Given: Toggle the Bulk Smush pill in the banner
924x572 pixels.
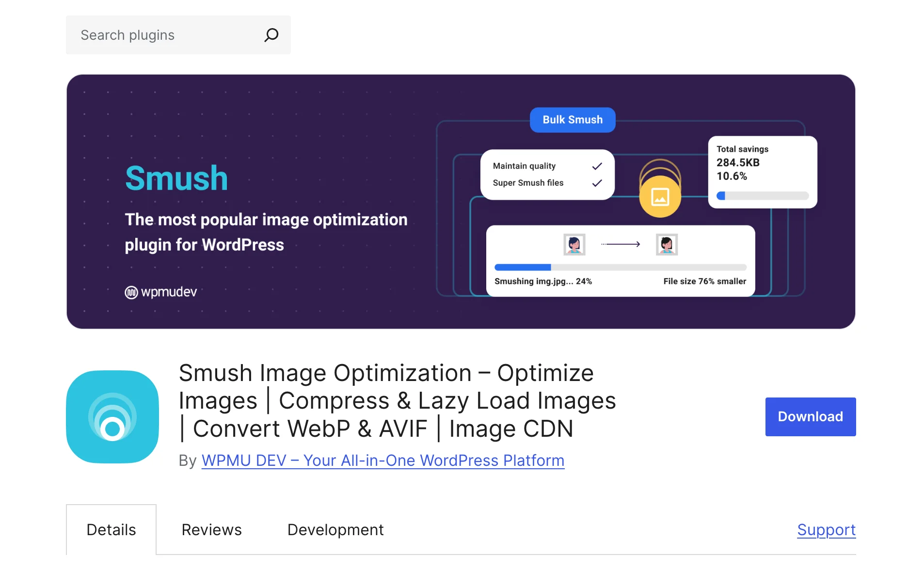Looking at the screenshot, I should [572, 120].
